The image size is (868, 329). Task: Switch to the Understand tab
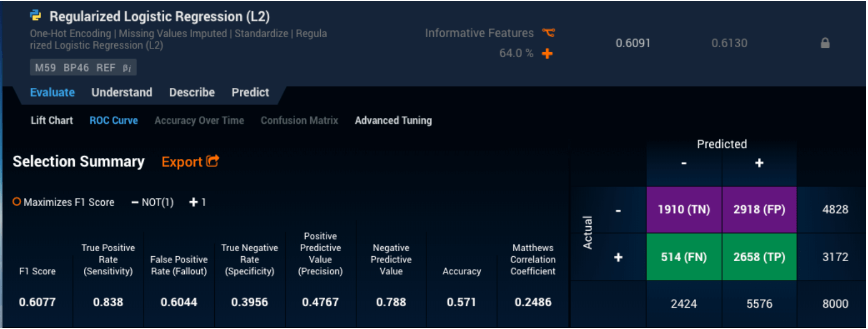click(122, 93)
